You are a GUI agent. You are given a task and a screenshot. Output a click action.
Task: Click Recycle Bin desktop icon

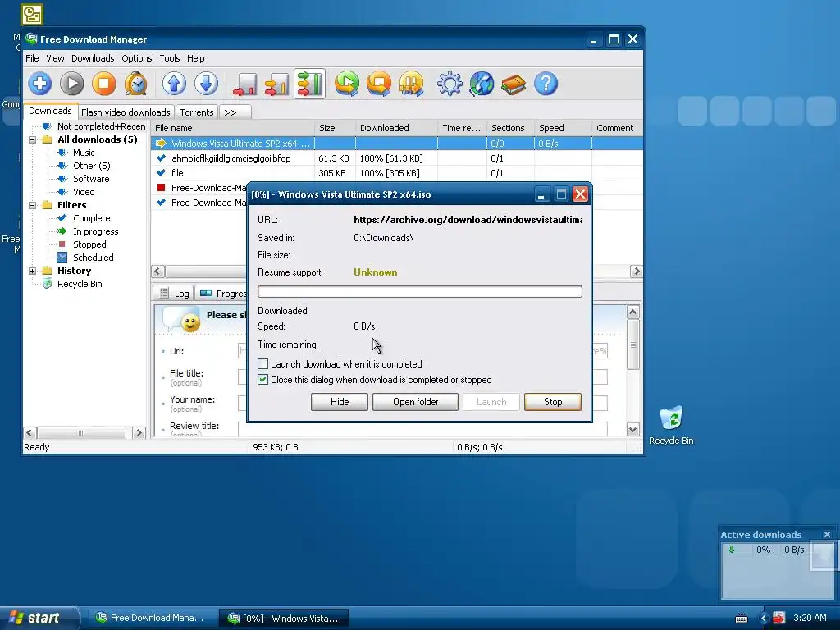671,426
